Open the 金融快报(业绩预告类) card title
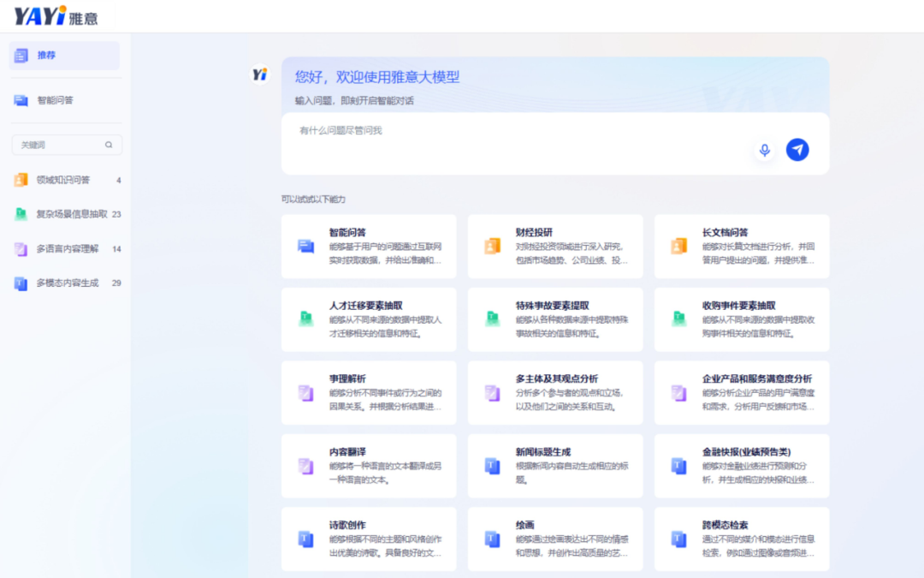This screenshot has width=924, height=578. point(746,452)
